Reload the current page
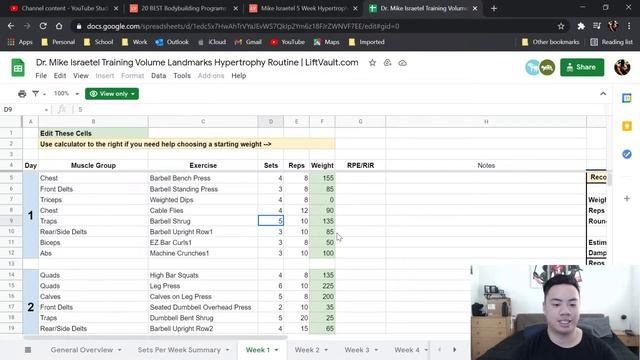 [43, 26]
